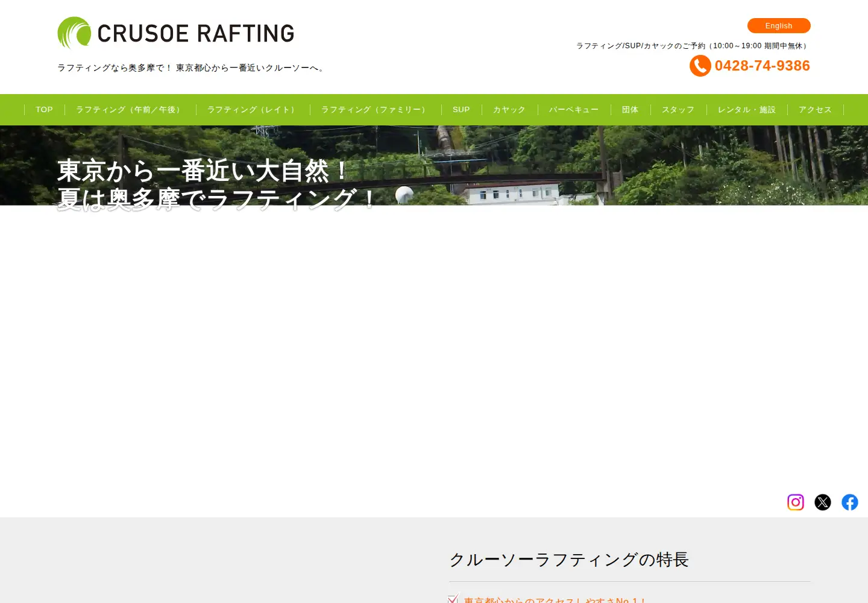
Task: Click the Crusoe Rafting logo
Action: [x=176, y=33]
